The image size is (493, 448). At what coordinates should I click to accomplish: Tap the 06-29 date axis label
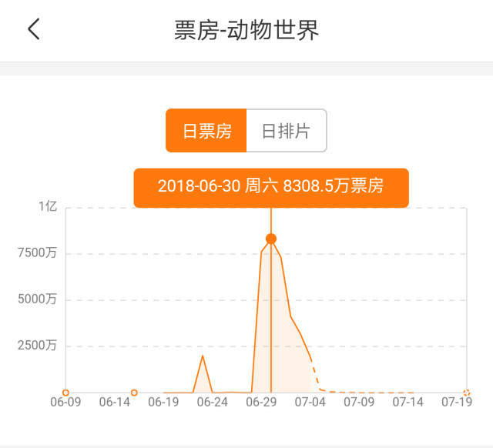(x=261, y=402)
